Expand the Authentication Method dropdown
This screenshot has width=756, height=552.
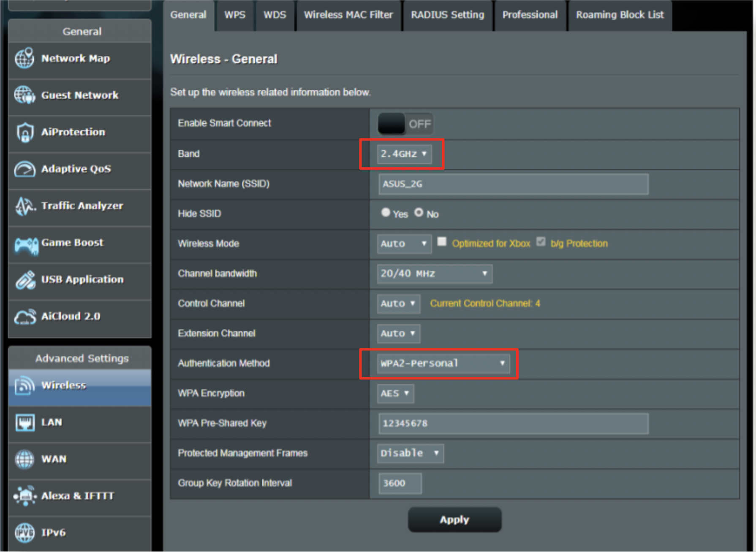point(443,363)
